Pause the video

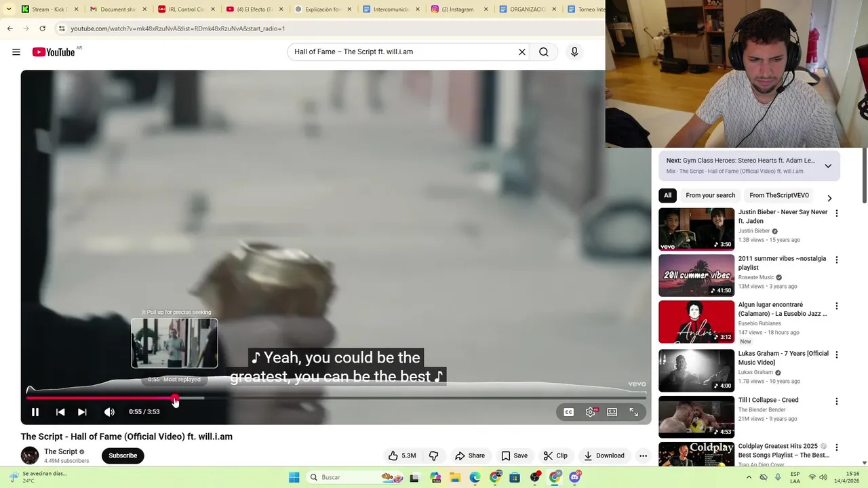(35, 412)
